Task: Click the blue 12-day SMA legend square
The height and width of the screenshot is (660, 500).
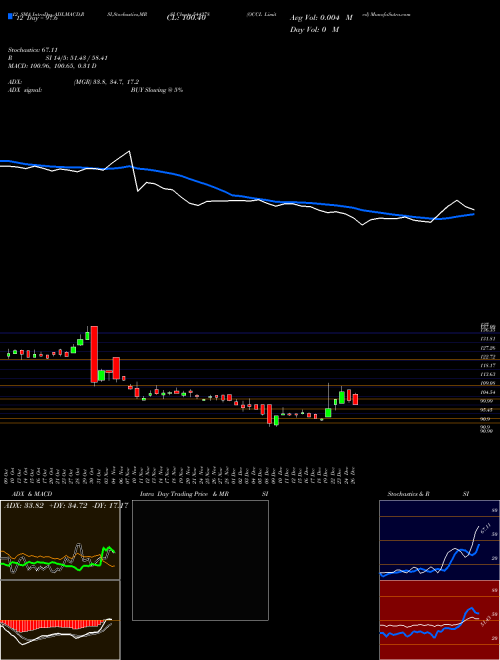Action: click(x=11, y=16)
